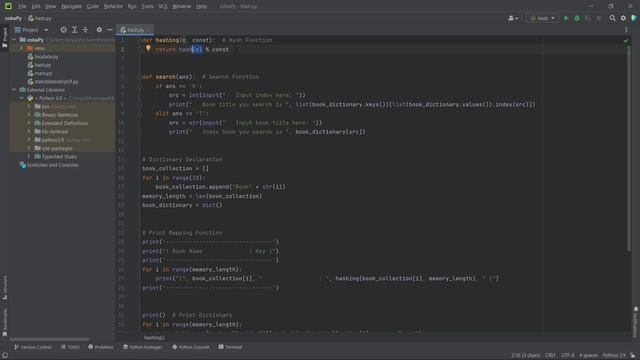Expand the lib-dynload folder
The width and height of the screenshot is (640, 360).
(29, 132)
